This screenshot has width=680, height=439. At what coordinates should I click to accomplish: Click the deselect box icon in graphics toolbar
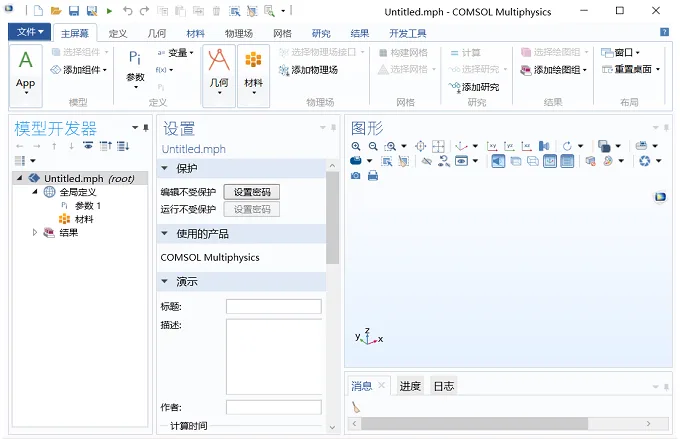[x=403, y=161]
